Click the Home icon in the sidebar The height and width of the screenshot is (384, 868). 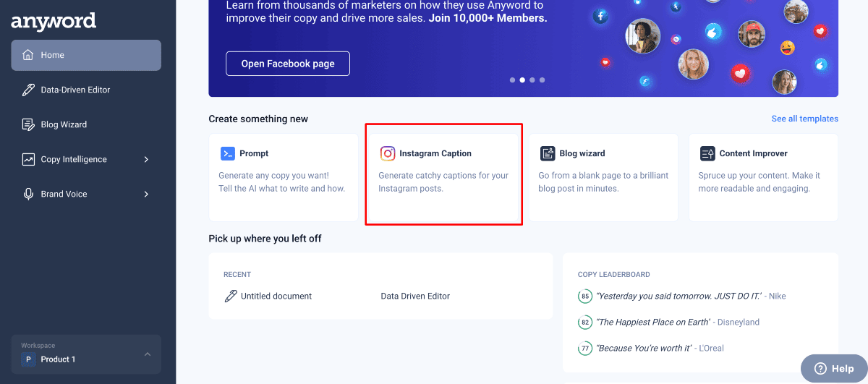coord(28,55)
